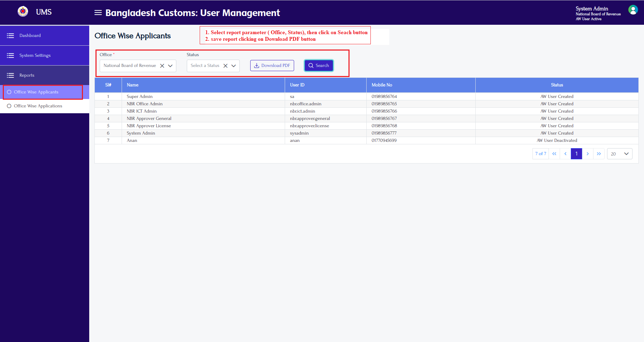This screenshot has width=644, height=342.
Task: Click the '7 of 7' record count
Action: click(x=540, y=154)
